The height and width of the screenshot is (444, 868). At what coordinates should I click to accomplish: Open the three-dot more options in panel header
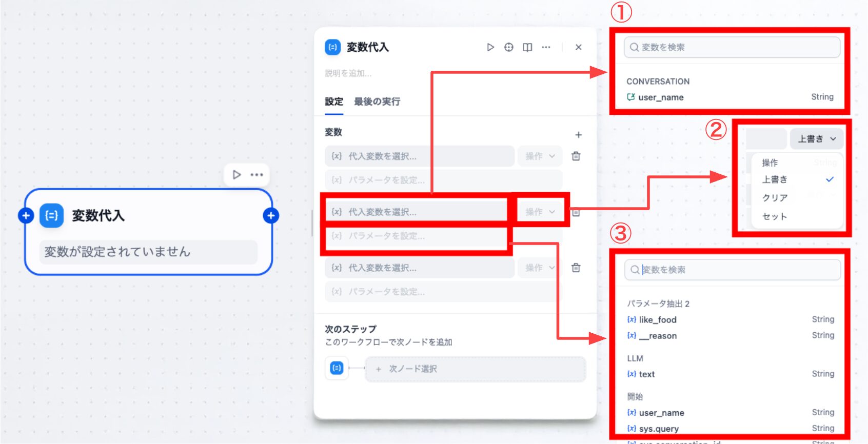pos(546,47)
